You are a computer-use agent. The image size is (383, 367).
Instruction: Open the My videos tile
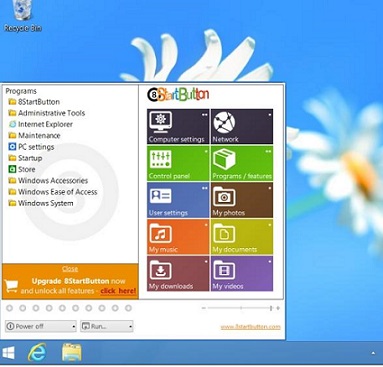pos(242,273)
